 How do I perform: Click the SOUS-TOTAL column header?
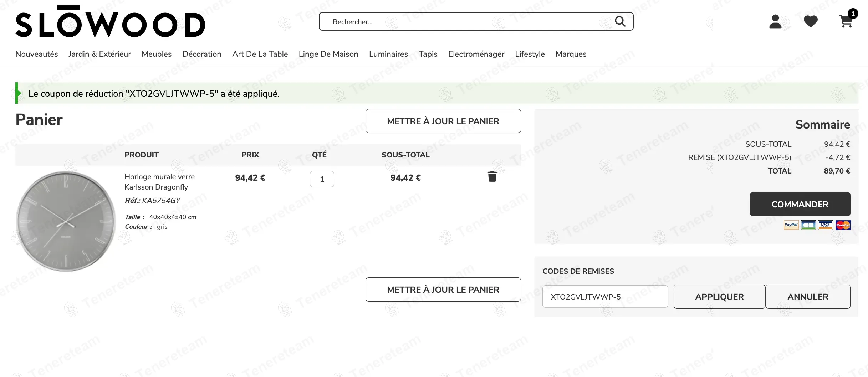(x=405, y=155)
